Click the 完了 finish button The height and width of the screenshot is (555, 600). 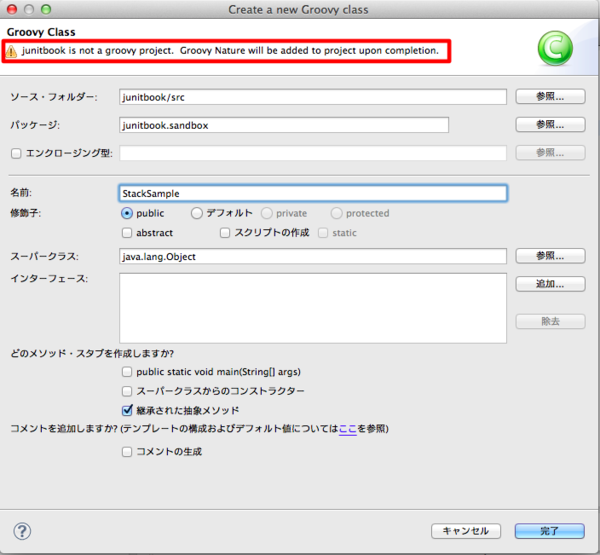click(549, 531)
